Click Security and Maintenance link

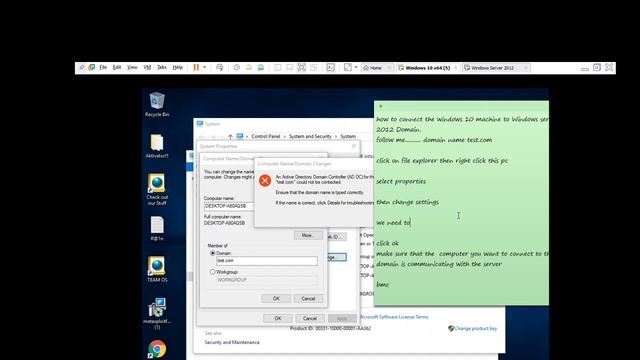point(232,342)
